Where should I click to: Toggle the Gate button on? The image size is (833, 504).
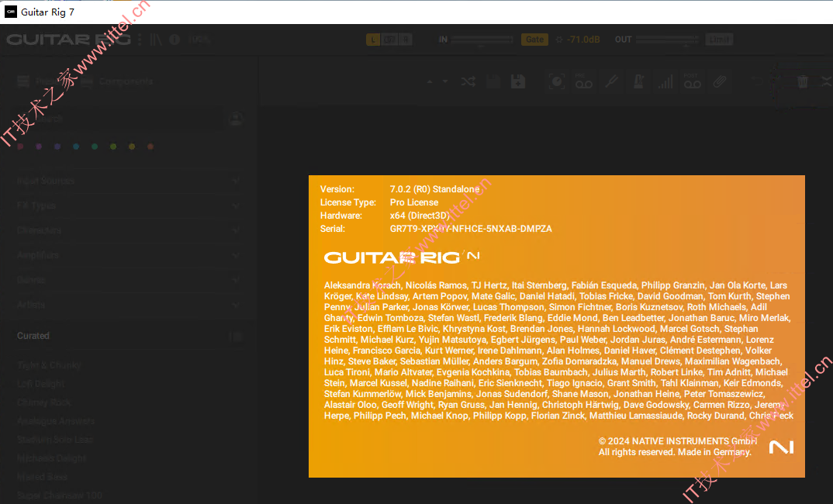(534, 40)
